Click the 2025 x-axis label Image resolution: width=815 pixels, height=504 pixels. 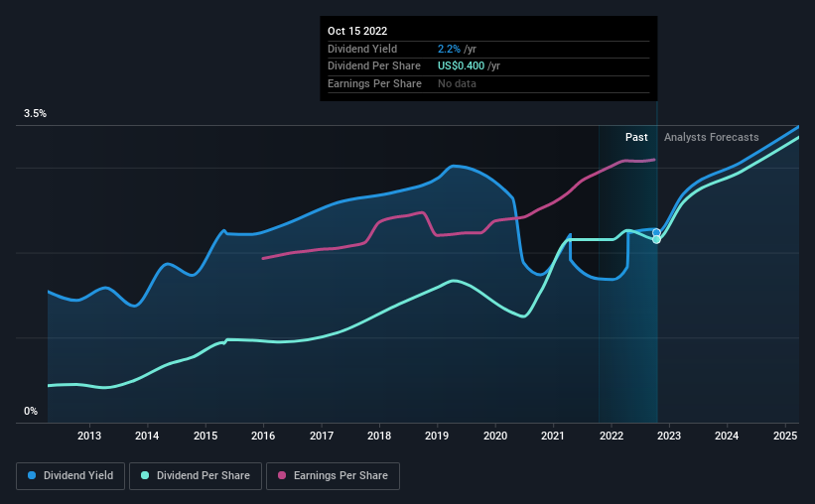(x=785, y=436)
